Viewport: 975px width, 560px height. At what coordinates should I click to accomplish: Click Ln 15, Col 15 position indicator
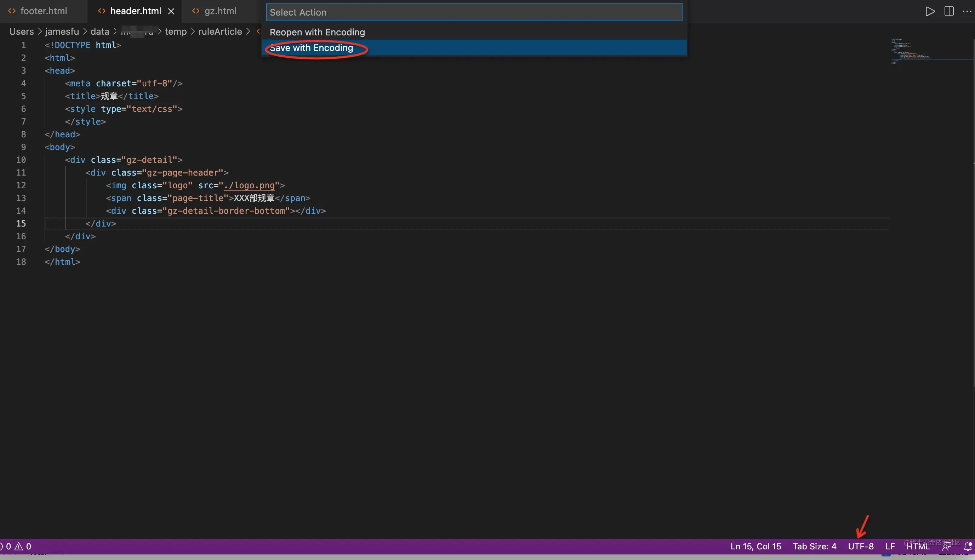tap(756, 546)
